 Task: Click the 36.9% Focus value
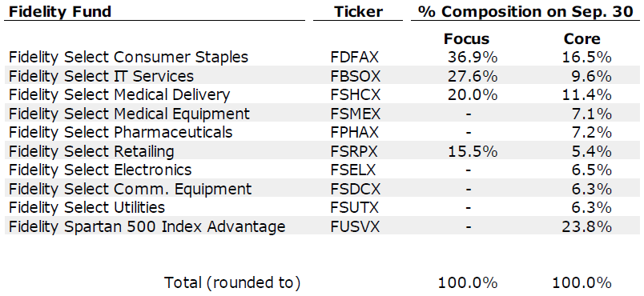(473, 58)
